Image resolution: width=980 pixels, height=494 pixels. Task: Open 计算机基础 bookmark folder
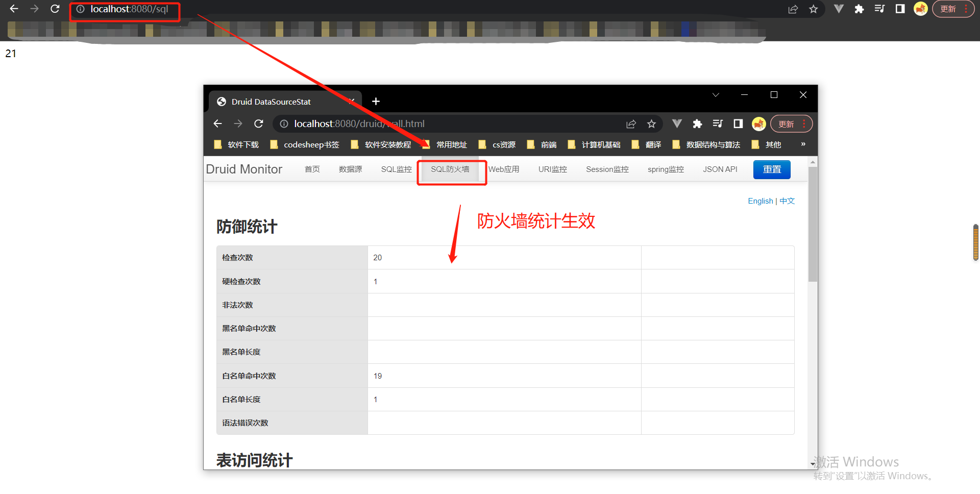pyautogui.click(x=594, y=145)
